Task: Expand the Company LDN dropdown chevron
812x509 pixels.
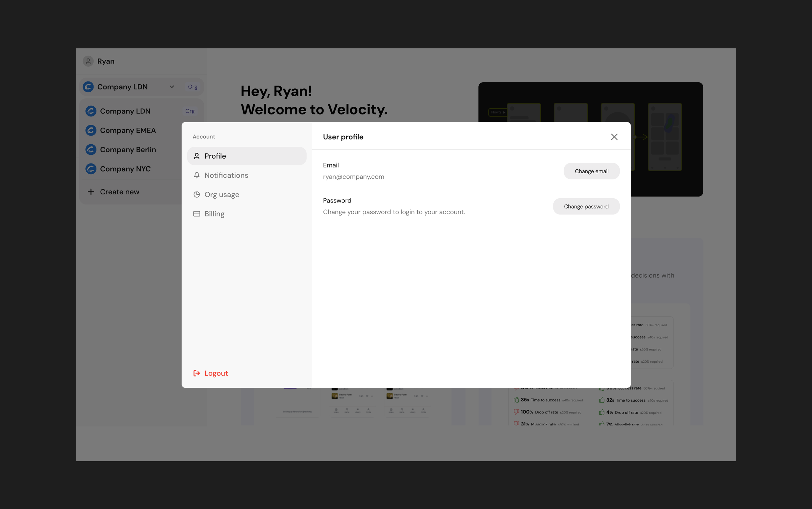Action: point(172,87)
